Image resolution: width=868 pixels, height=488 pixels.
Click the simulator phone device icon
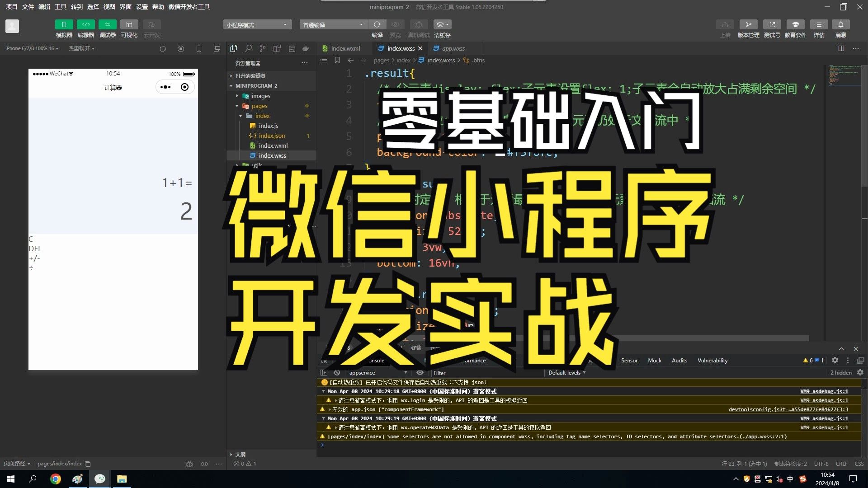(199, 49)
